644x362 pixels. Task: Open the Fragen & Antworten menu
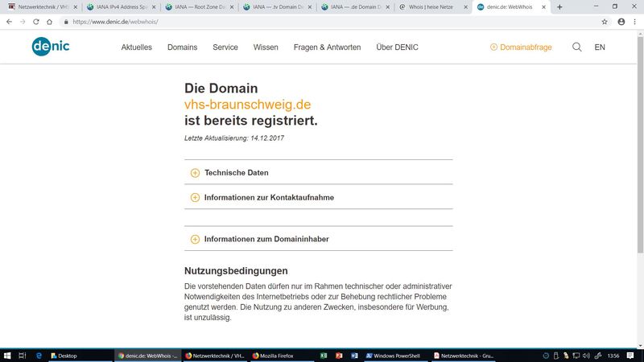327,47
